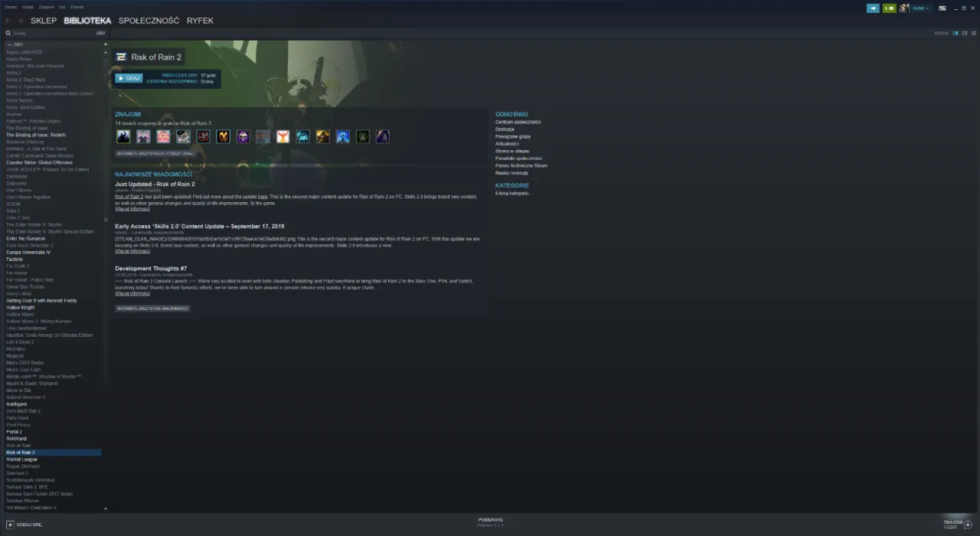Go to the BIBLIOTEKA tab
Screen dimensions: 980x536
point(87,21)
